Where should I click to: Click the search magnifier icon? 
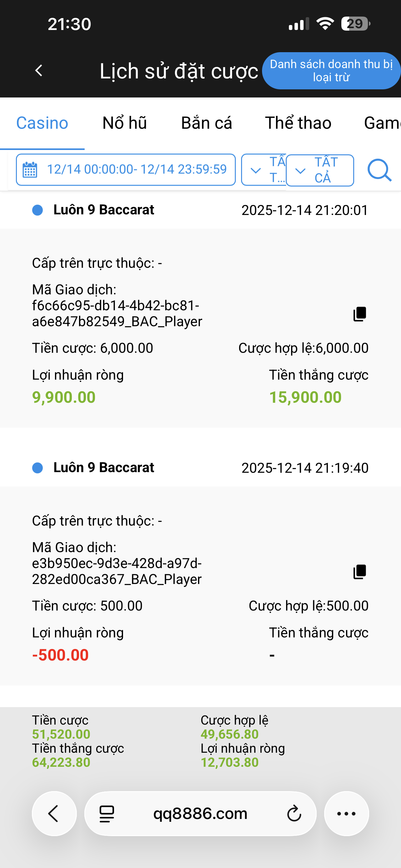click(x=379, y=170)
